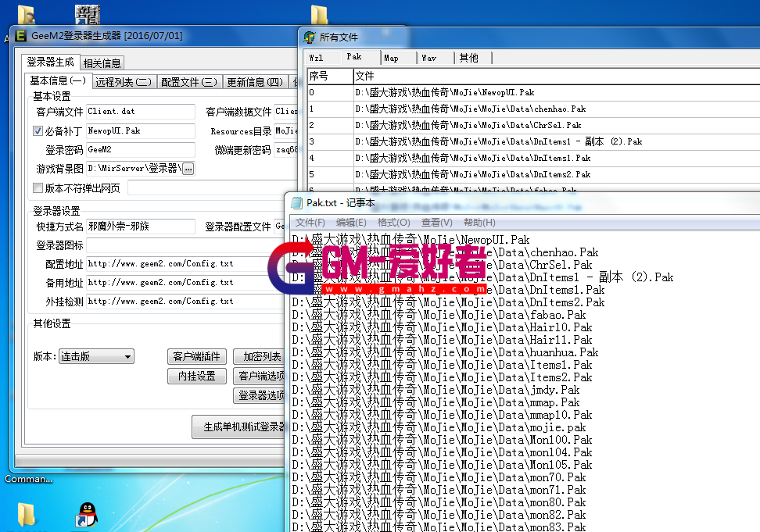Click the 所有文件 window title icon
The width and height of the screenshot is (760, 532).
[x=309, y=37]
